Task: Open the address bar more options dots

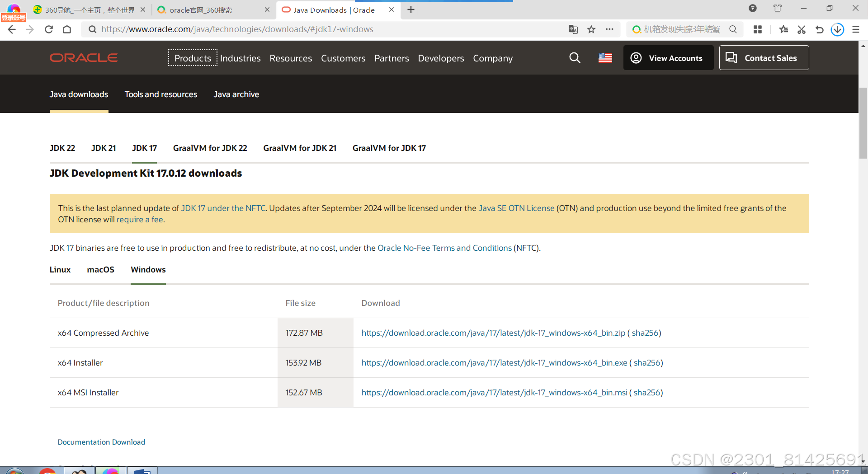Action: click(609, 29)
